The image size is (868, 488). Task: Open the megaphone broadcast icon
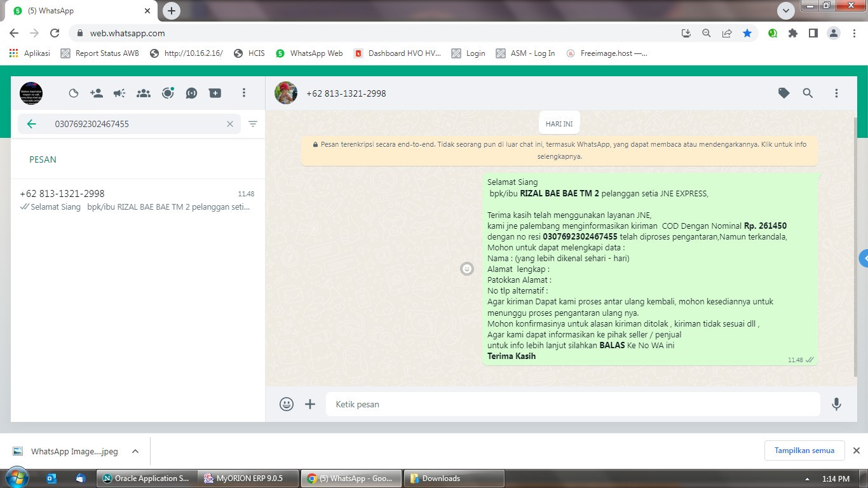click(119, 93)
